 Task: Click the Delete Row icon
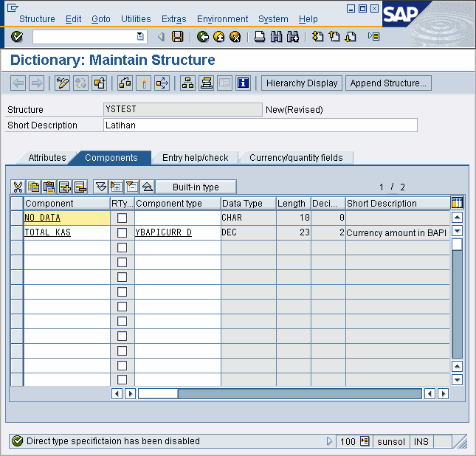80,187
